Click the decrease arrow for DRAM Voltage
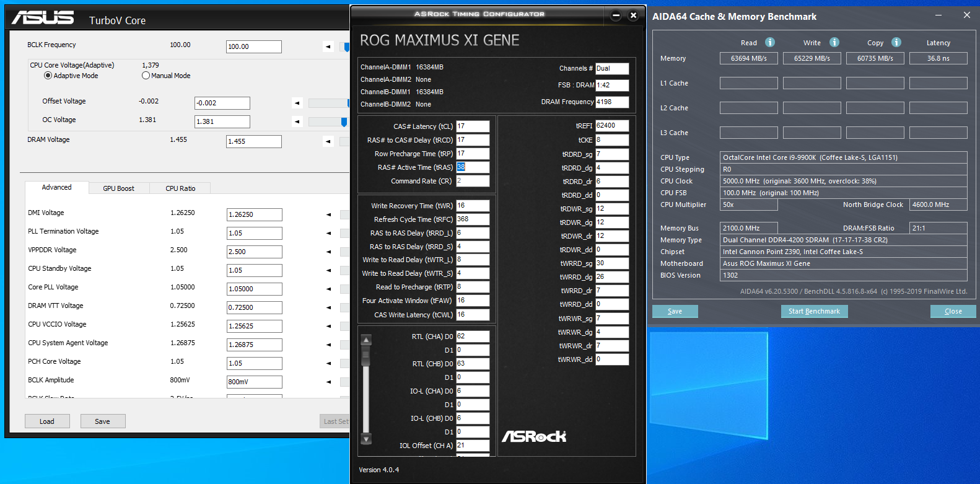This screenshot has width=980, height=484. [328, 141]
